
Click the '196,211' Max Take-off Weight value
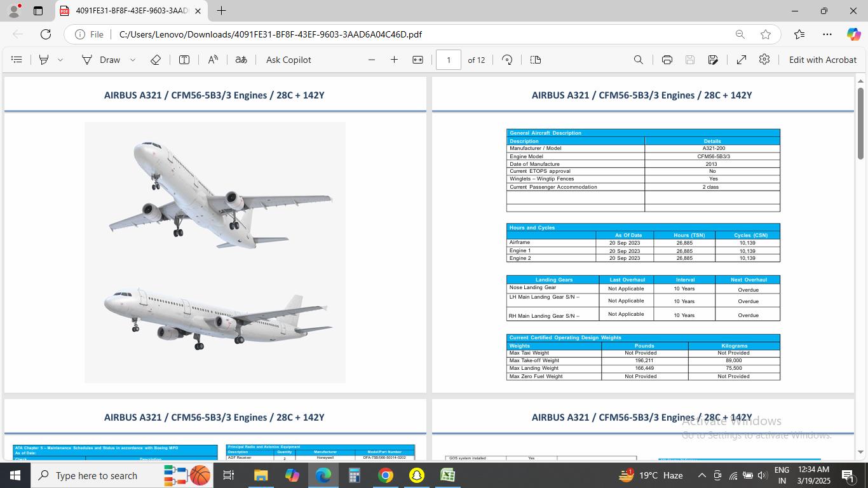tap(644, 360)
